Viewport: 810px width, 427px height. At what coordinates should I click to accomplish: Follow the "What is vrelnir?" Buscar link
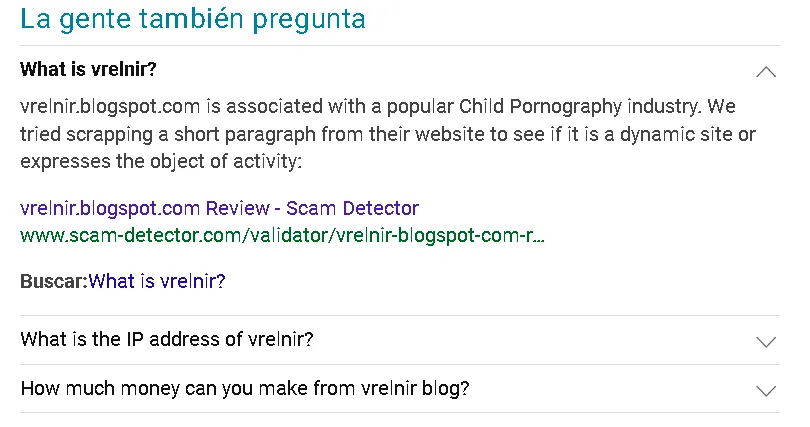tap(157, 281)
